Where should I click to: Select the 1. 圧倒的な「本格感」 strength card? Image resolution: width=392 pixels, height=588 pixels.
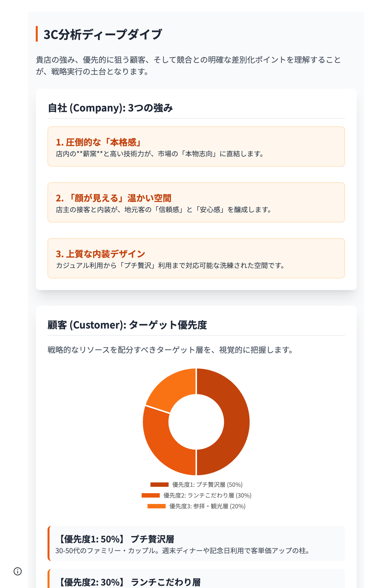(196, 147)
